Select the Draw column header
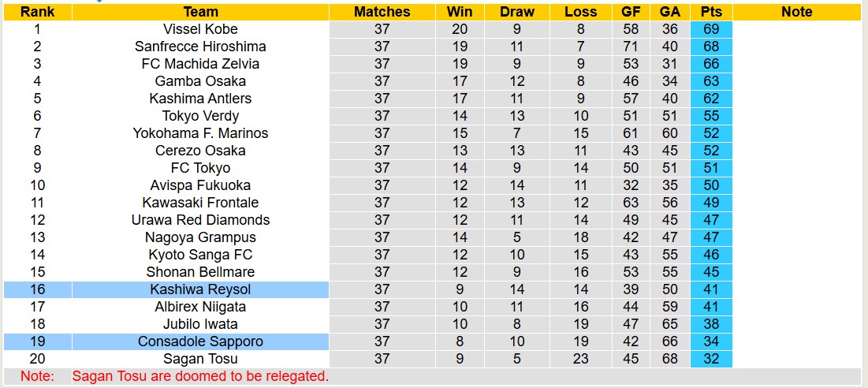868x388 pixels. click(x=516, y=12)
